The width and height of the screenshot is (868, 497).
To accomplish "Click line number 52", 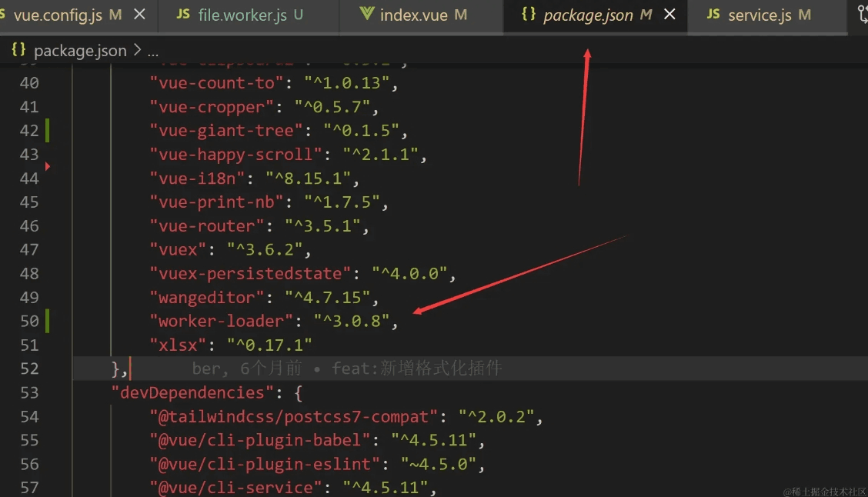I will click(x=29, y=369).
